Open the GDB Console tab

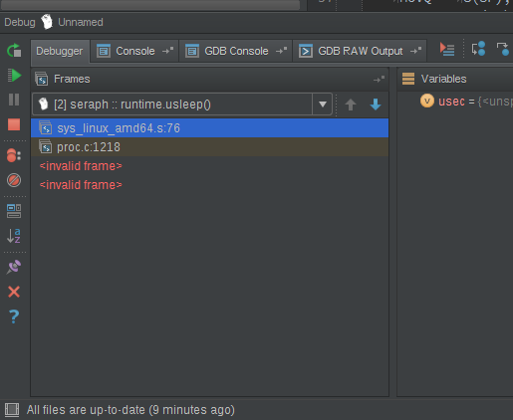pos(236,51)
